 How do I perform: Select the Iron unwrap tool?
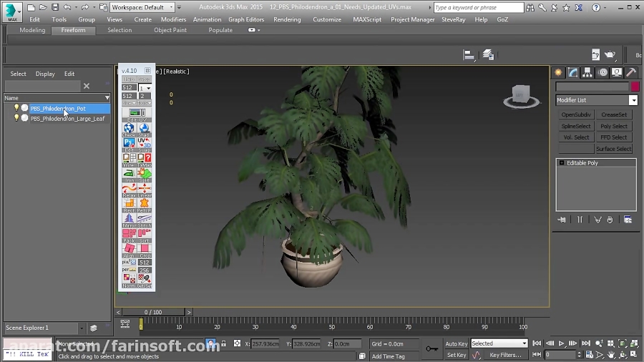coord(129,175)
